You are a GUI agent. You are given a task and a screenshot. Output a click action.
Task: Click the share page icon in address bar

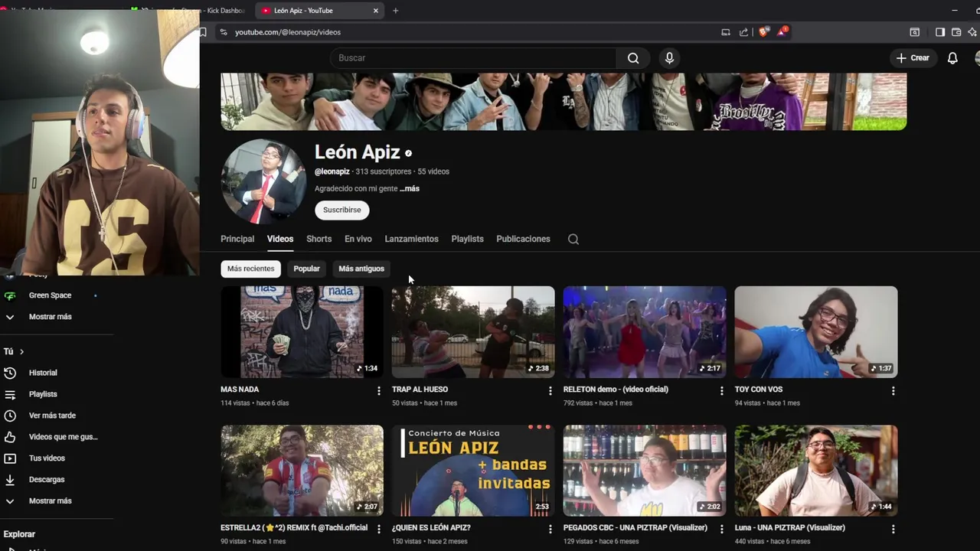(743, 32)
